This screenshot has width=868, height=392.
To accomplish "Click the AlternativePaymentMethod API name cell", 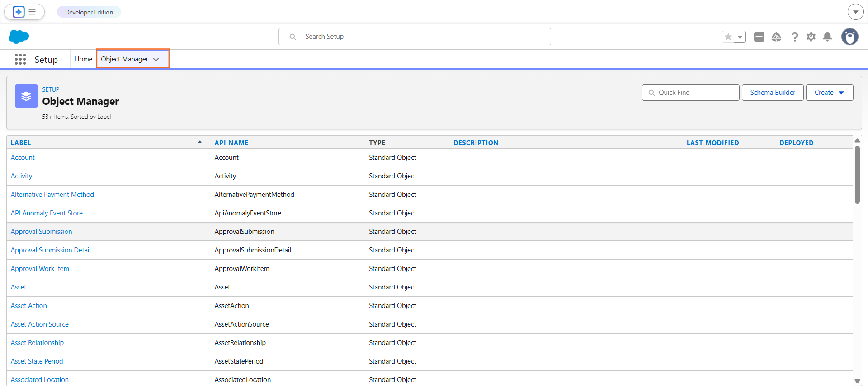I will [x=254, y=195].
